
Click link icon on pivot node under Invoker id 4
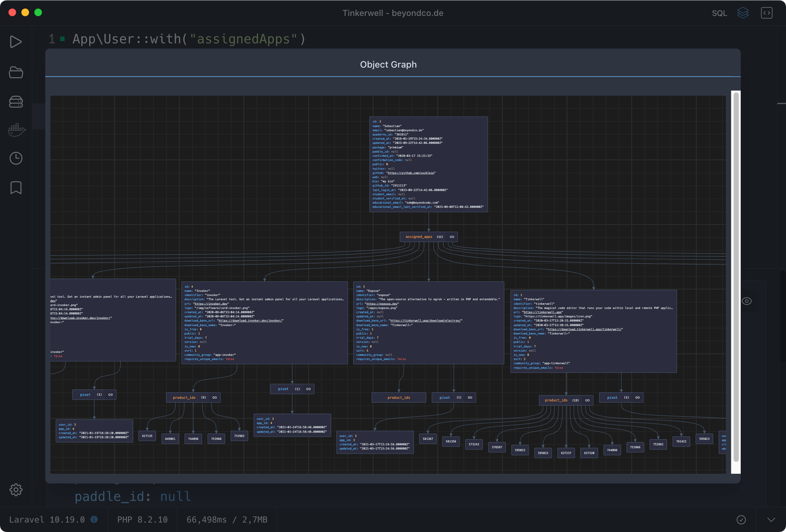coord(309,389)
